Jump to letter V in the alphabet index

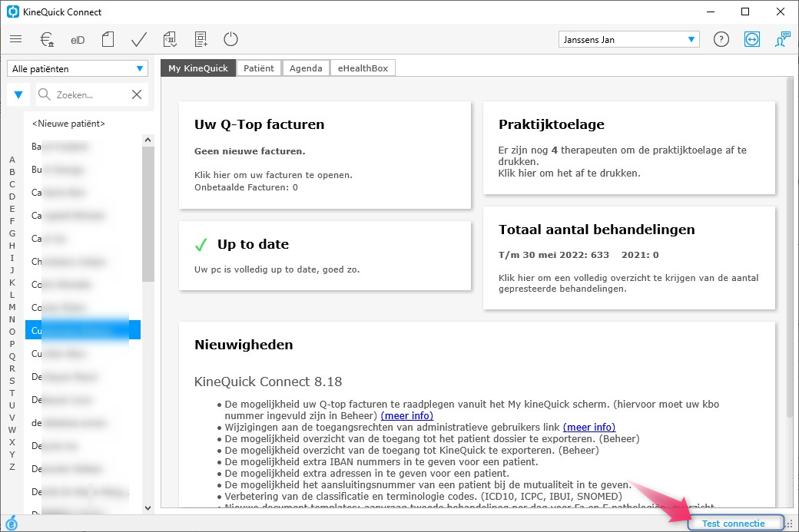tap(12, 418)
